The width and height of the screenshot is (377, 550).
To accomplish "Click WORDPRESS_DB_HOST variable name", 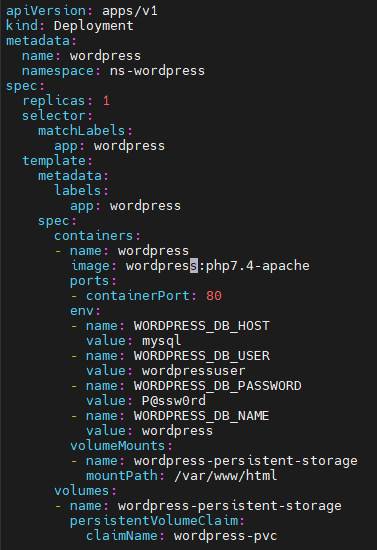I will pos(202,326).
